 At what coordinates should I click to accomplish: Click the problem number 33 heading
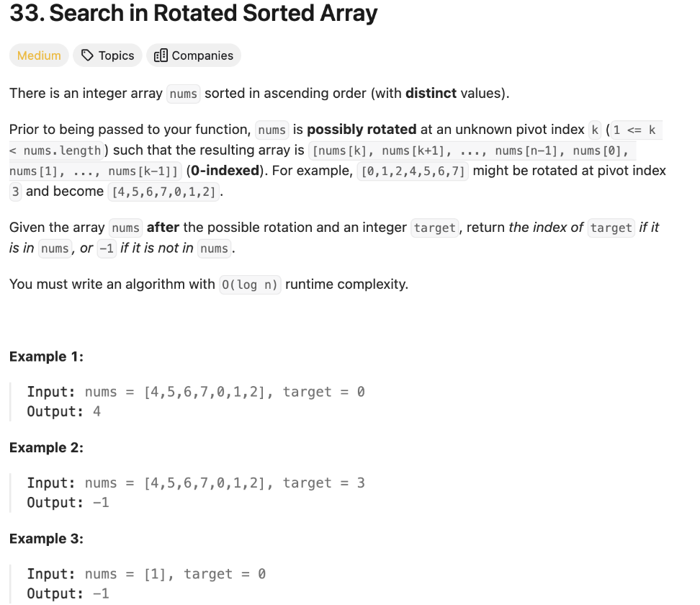(22, 13)
